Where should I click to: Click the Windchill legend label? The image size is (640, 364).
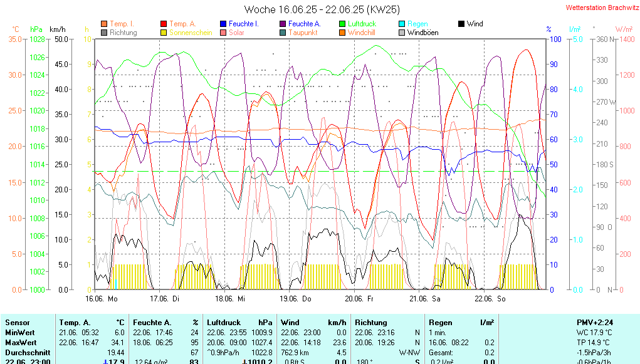coord(362,33)
